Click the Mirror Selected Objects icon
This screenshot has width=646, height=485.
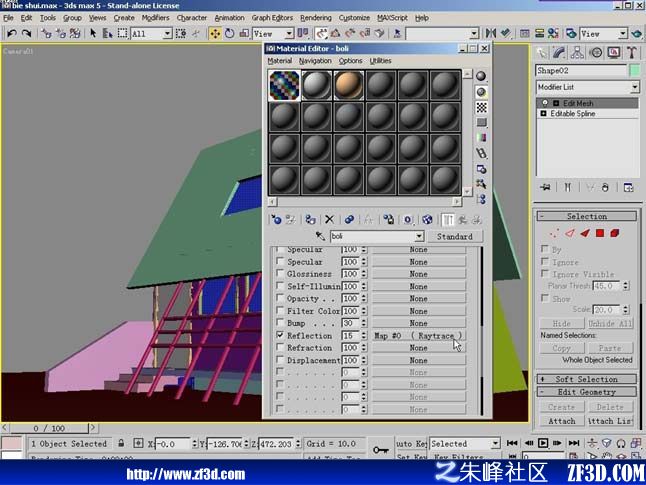pyautogui.click(x=491, y=33)
